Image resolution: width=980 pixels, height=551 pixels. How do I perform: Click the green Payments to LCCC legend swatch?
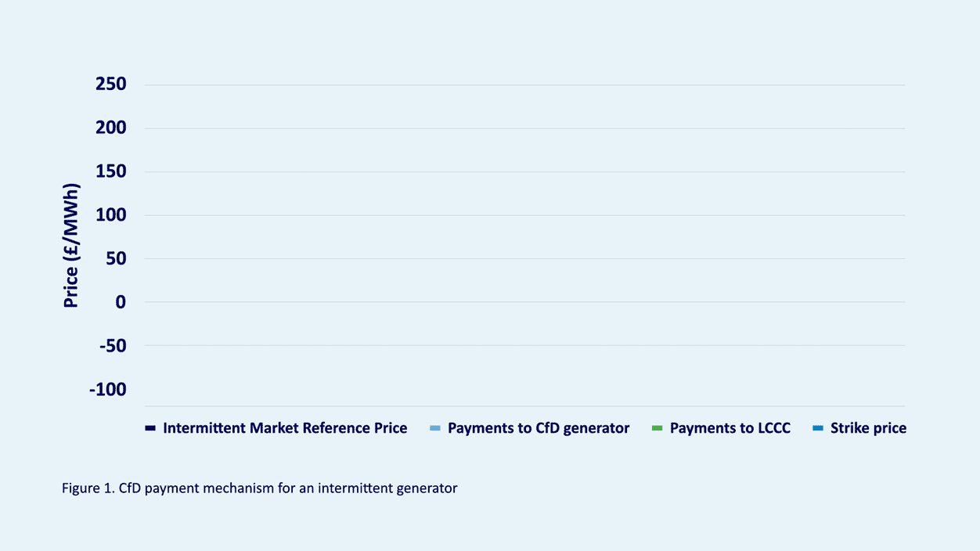658,428
